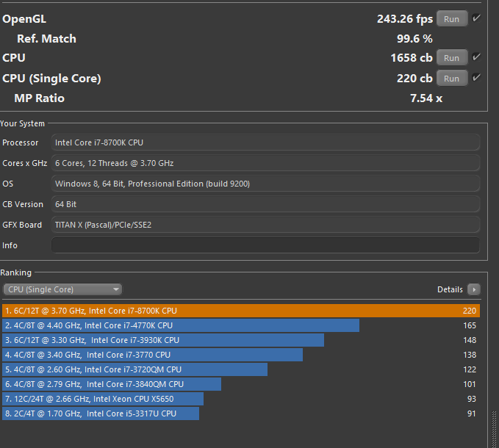Expand ranking Details arrow button

[x=474, y=289]
